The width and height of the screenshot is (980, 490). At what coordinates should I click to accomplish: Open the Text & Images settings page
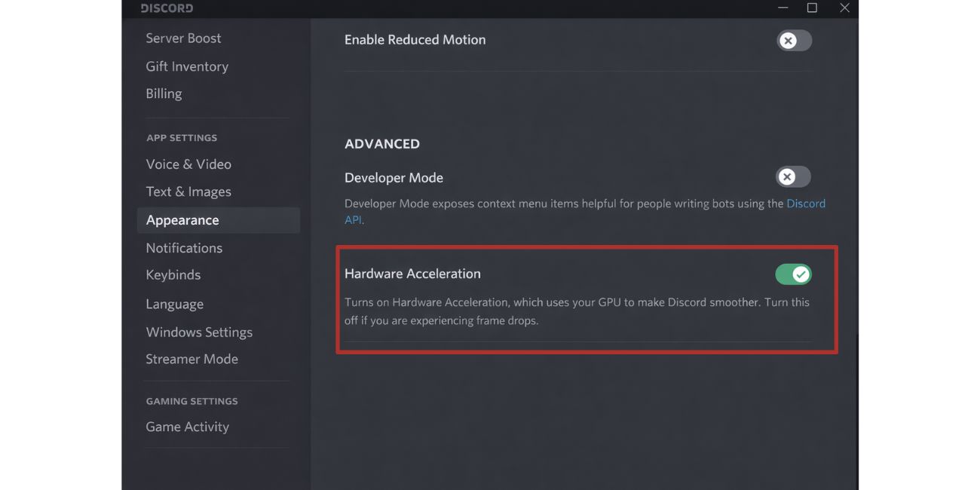click(188, 191)
